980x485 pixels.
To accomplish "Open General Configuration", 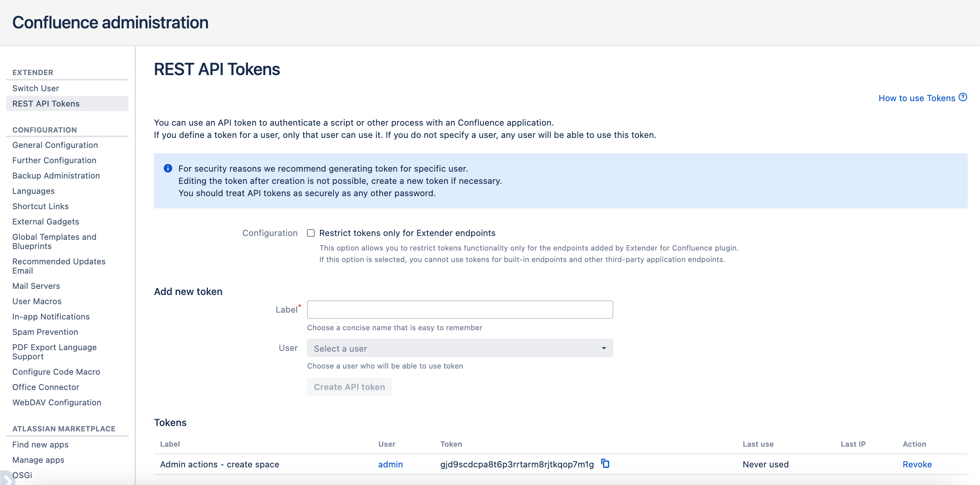I will (55, 145).
